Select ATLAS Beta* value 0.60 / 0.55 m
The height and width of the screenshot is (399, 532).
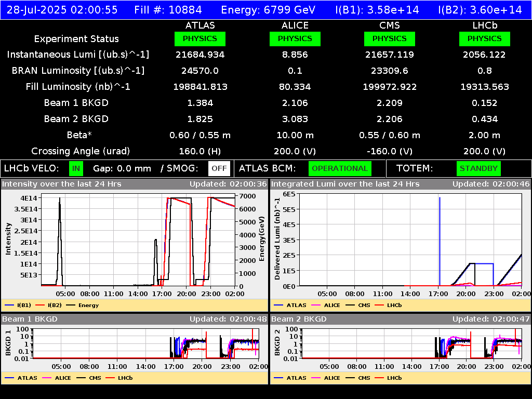[x=200, y=135]
